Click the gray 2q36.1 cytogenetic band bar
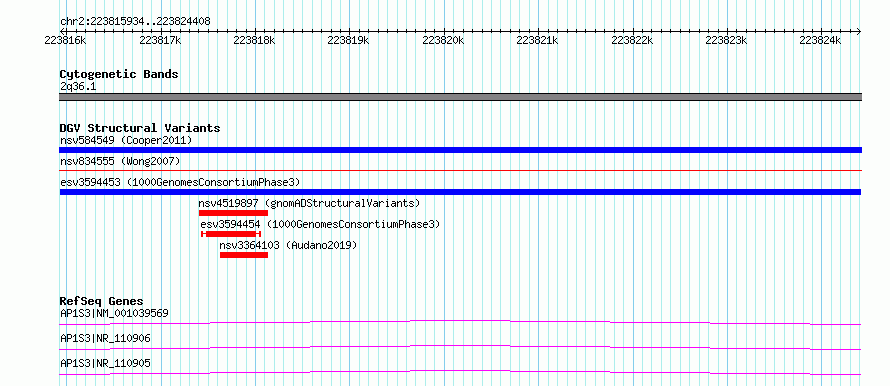890x386 pixels. (x=460, y=97)
